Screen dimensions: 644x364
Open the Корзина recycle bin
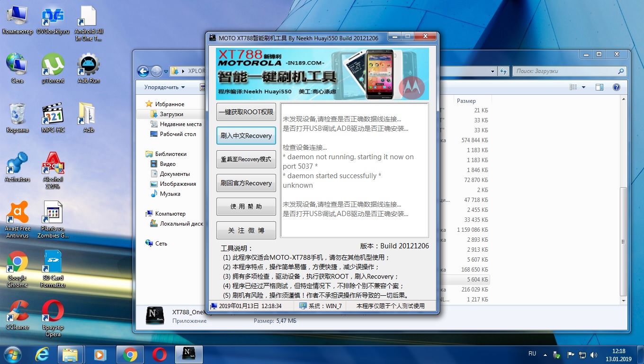(18, 118)
